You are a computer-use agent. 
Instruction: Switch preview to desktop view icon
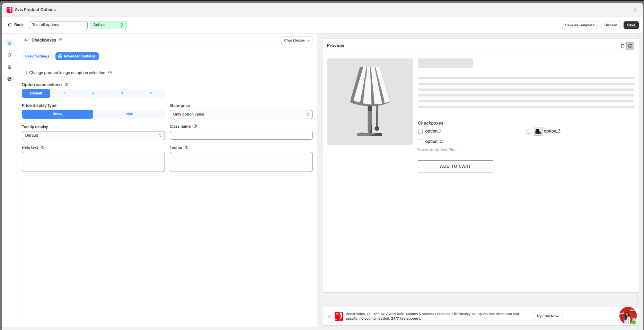[630, 46]
